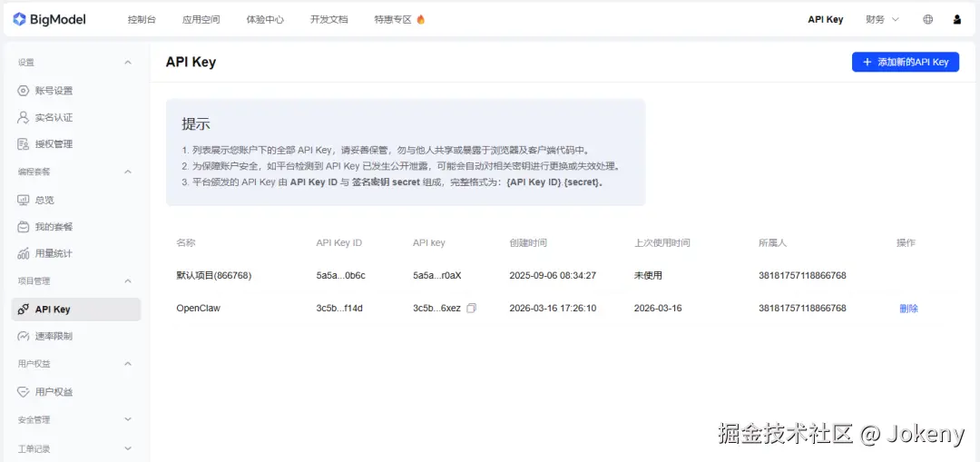The height and width of the screenshot is (462, 980).
Task: Go to 体验中心 in top navigation
Action: [x=265, y=19]
